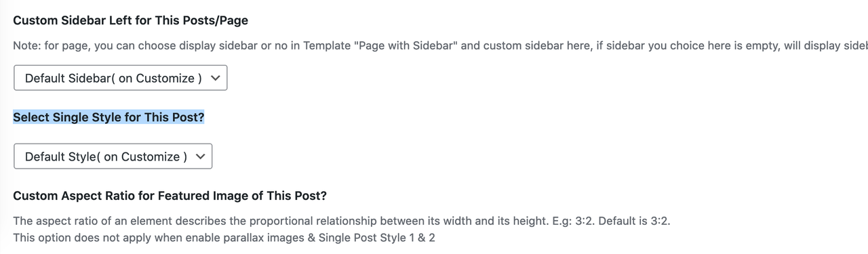Click the "Default Style( on Customize )" text in select

106,157
